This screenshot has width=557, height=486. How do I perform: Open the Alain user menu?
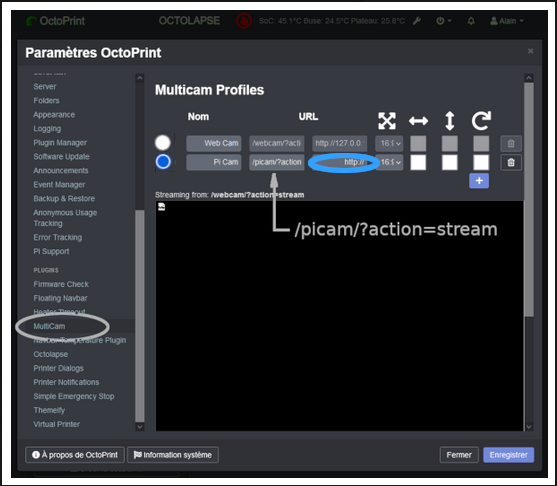tap(507, 21)
